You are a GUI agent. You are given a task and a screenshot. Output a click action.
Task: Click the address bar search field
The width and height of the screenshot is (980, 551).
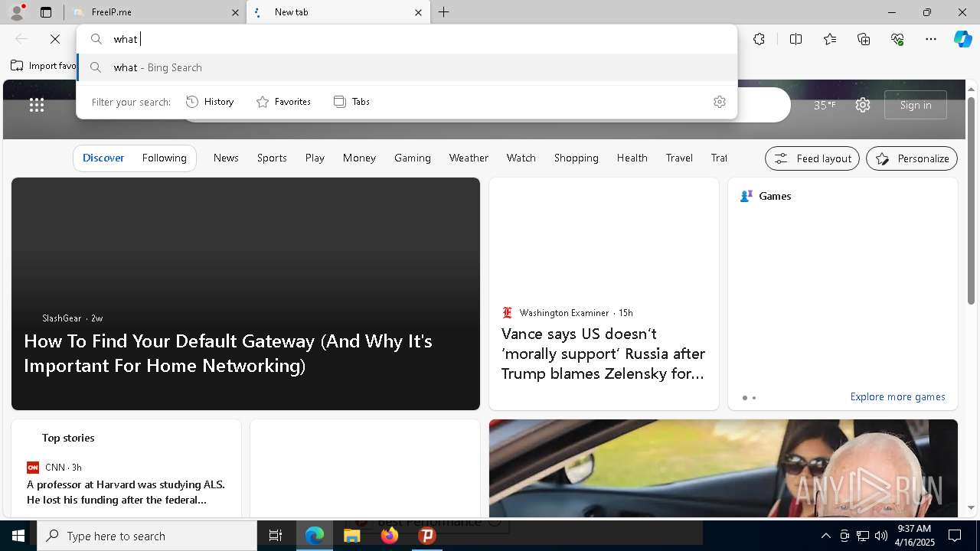407,39
